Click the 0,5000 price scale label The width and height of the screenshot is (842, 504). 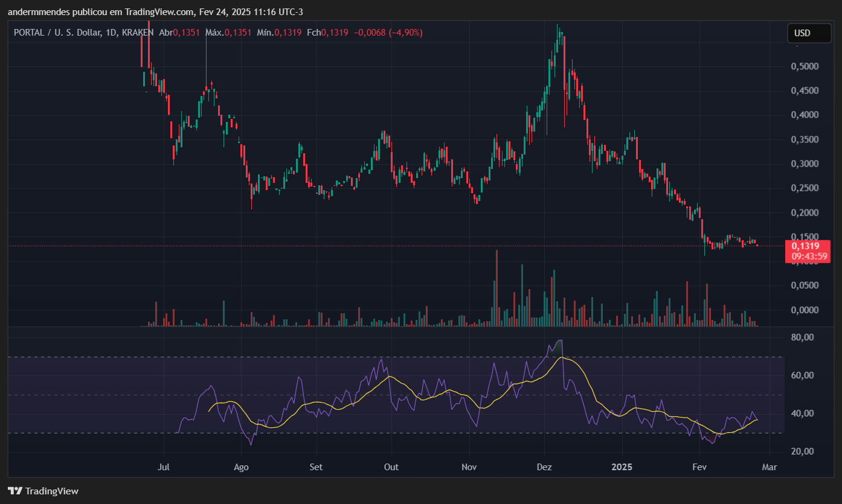[805, 66]
